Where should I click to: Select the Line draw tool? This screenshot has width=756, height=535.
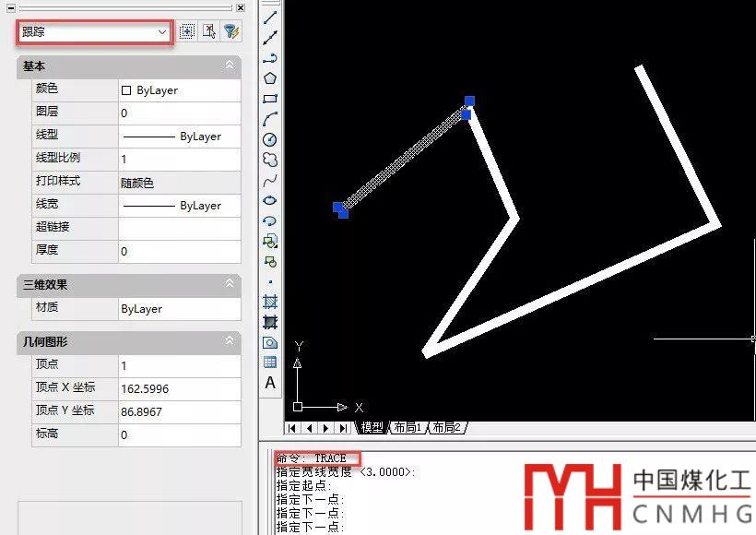(x=270, y=18)
